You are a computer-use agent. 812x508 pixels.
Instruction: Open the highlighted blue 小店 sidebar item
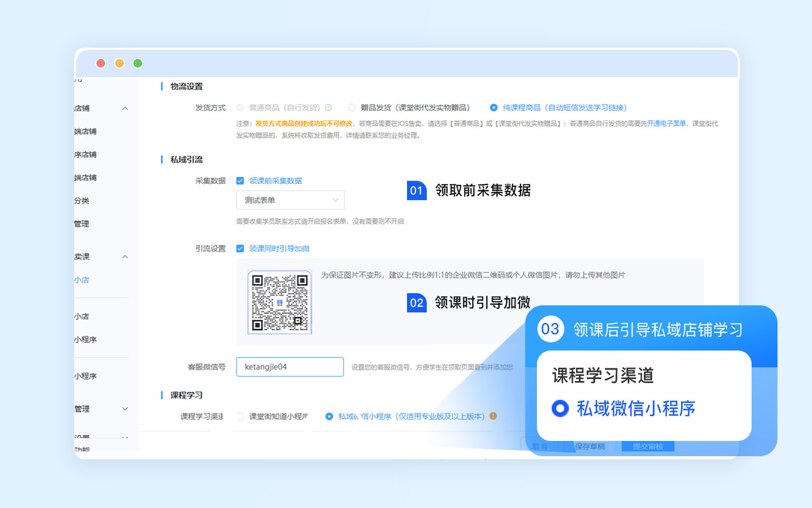[x=82, y=280]
